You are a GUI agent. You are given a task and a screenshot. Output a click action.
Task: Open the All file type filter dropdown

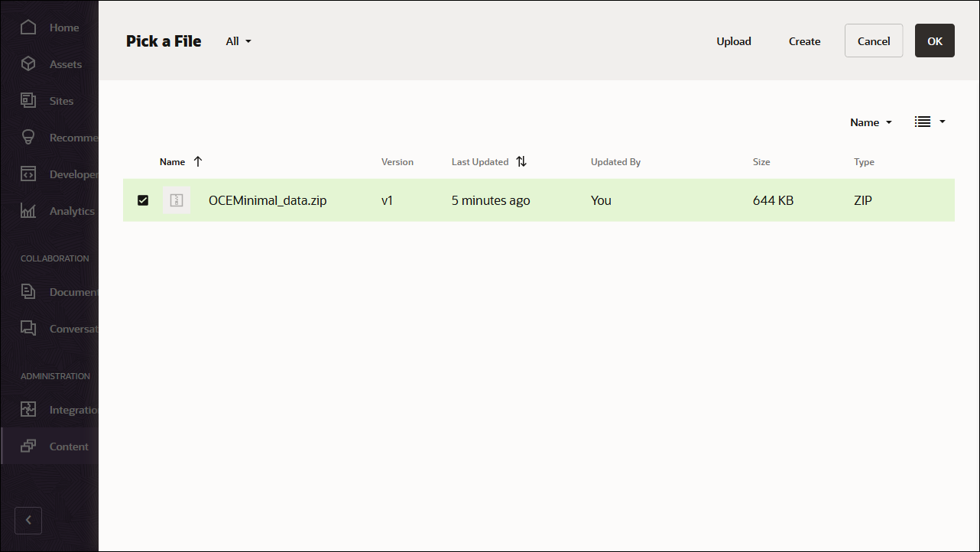tap(237, 41)
